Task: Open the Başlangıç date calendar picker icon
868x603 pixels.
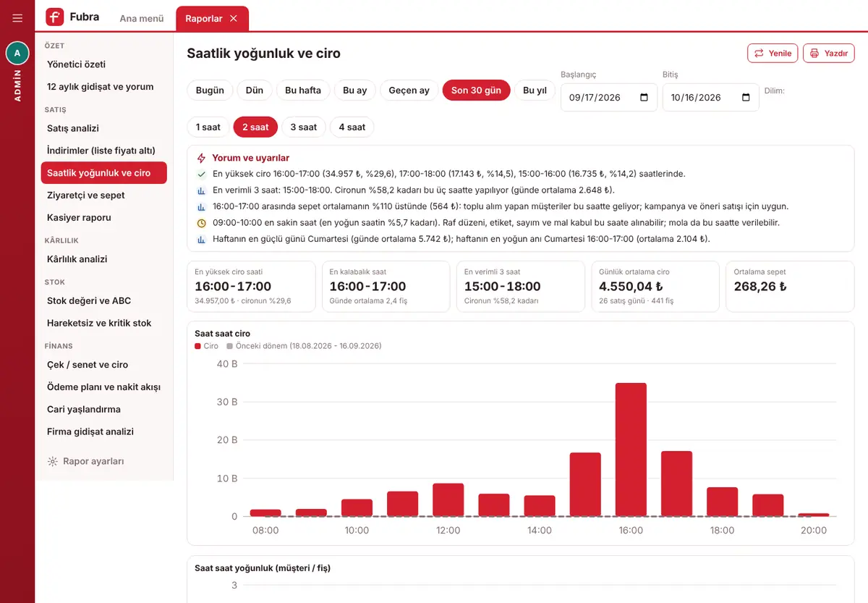Action: coord(644,98)
